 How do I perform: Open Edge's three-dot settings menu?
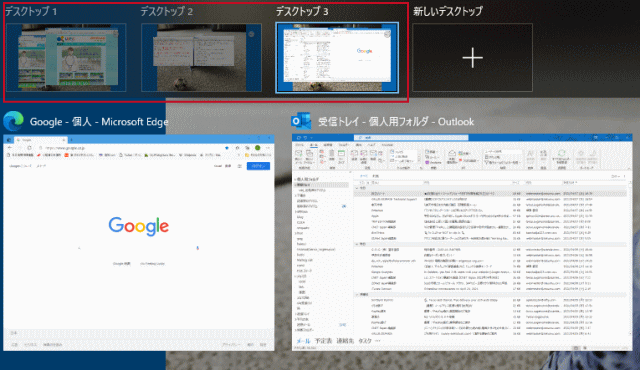coord(268,148)
